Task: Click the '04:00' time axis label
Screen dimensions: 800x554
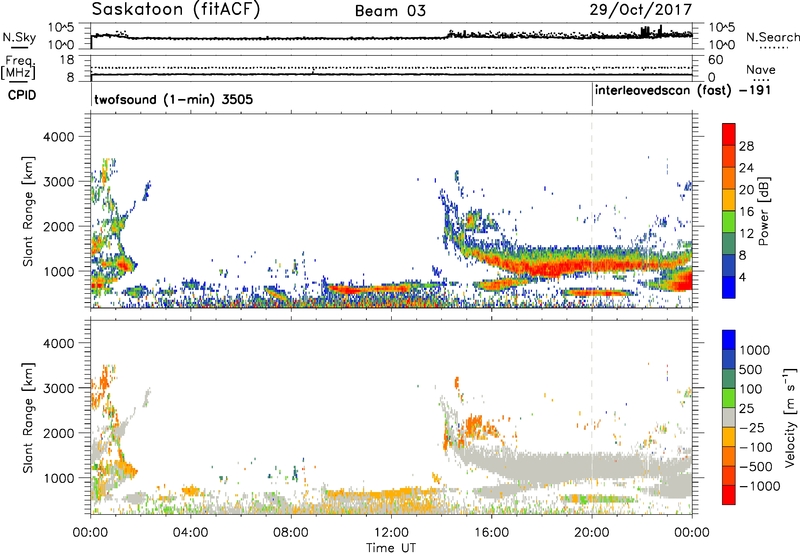Action: 190,533
